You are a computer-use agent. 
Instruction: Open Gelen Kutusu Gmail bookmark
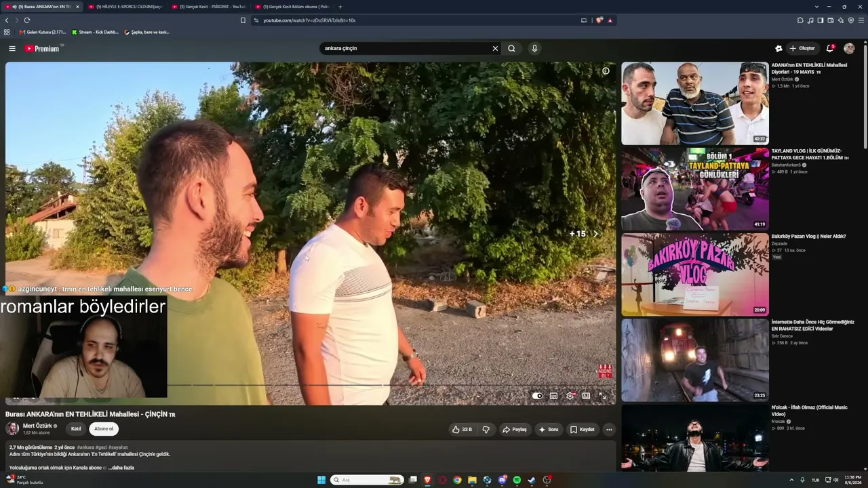43,32
